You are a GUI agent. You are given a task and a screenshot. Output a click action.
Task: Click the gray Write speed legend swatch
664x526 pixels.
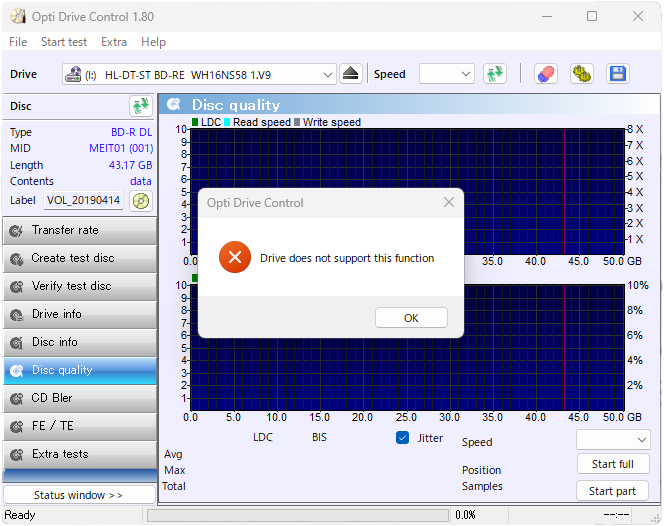297,122
